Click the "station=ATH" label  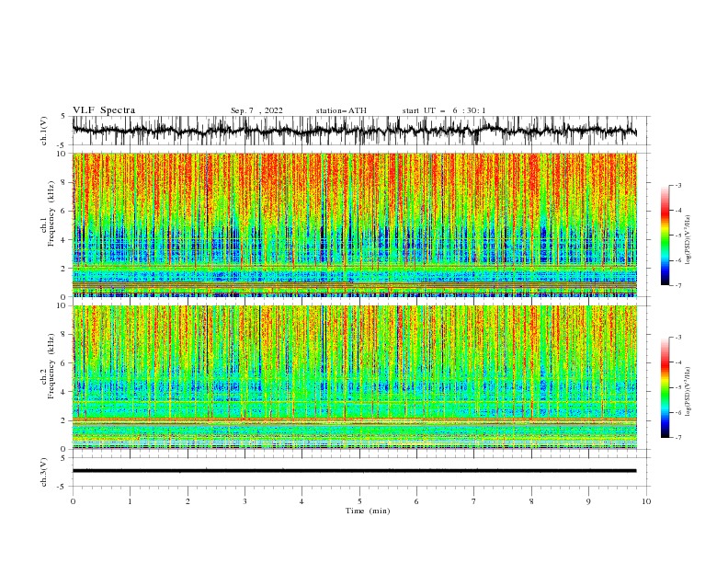[341, 110]
